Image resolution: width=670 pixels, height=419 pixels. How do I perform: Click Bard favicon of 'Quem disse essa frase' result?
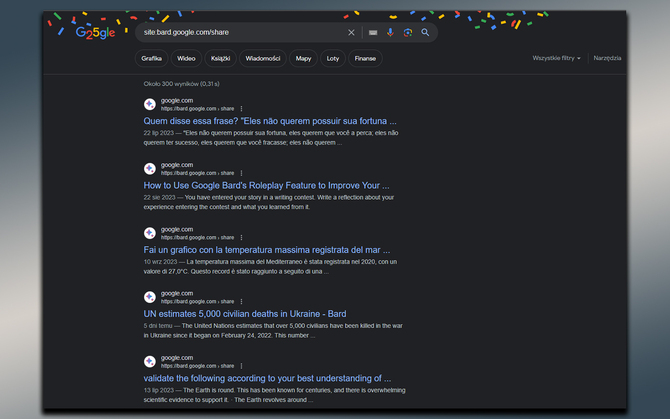[x=150, y=104]
